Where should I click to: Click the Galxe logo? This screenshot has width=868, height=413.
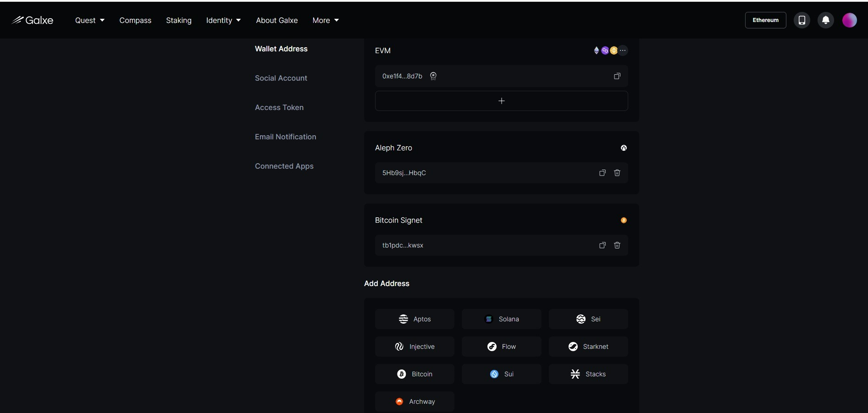click(x=33, y=20)
